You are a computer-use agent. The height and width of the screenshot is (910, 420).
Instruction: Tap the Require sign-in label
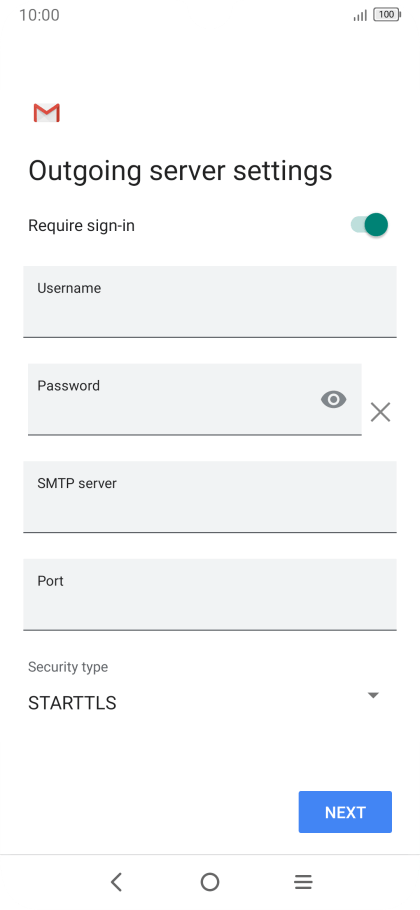81,226
